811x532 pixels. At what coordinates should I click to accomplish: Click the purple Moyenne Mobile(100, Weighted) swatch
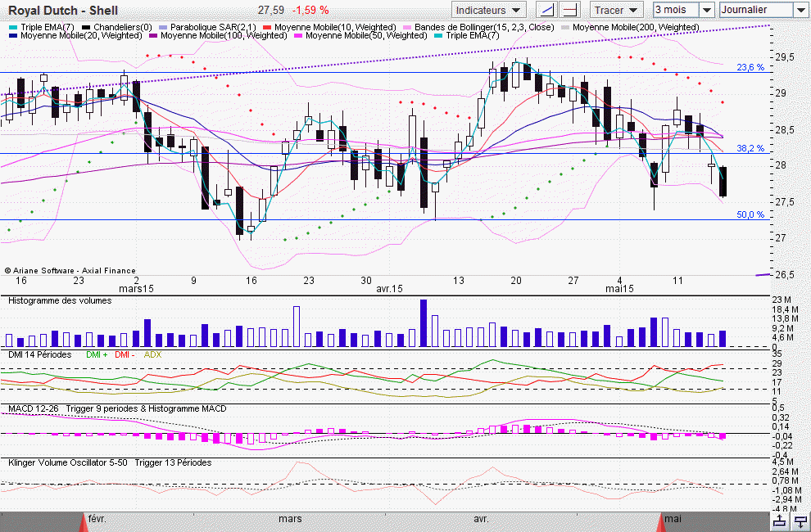[x=153, y=36]
